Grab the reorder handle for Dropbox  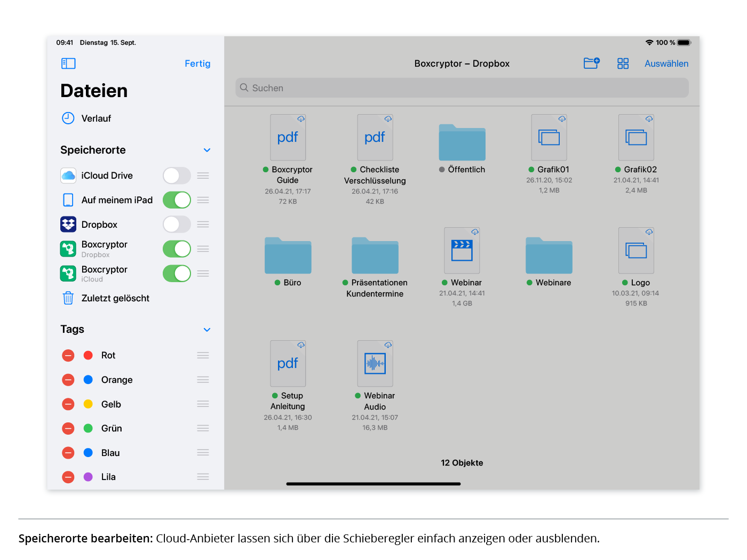pos(203,225)
